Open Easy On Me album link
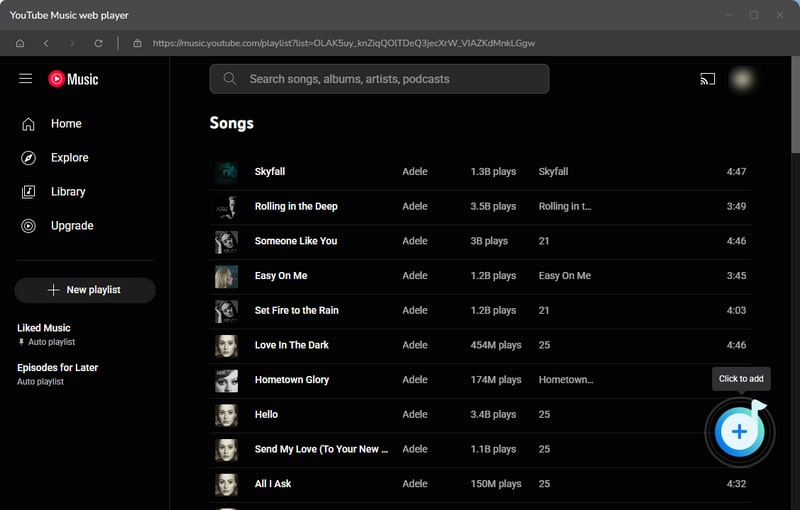Viewport: 800px width, 510px height. coord(565,276)
